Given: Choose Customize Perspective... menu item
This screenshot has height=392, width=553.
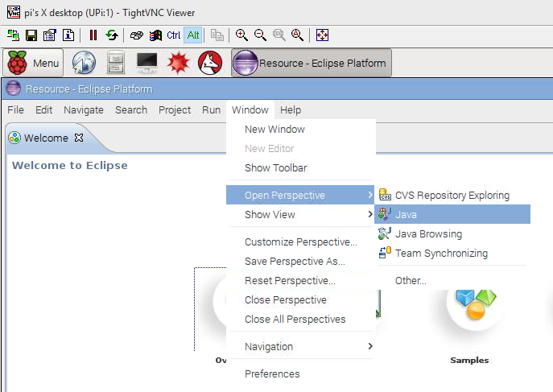Looking at the screenshot, I should click(x=301, y=242).
